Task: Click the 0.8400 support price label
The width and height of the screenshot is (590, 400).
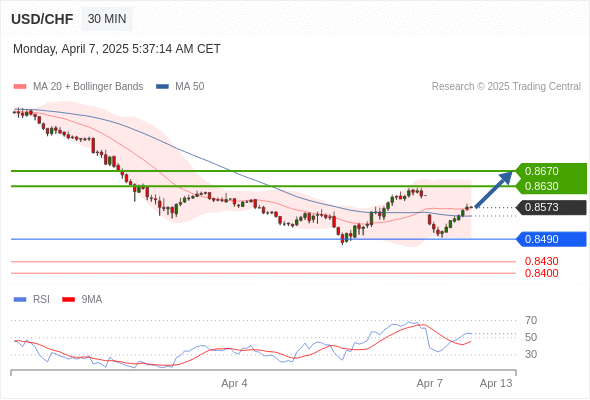Action: [x=541, y=273]
